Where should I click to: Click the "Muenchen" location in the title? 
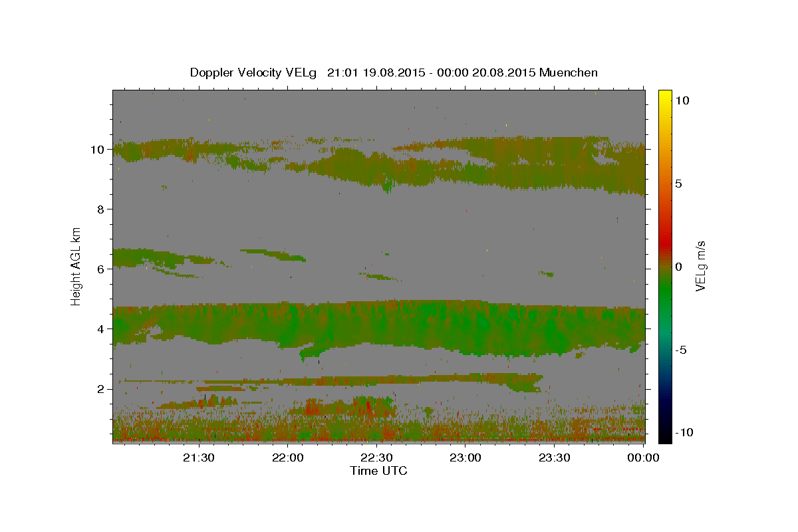click(x=569, y=72)
